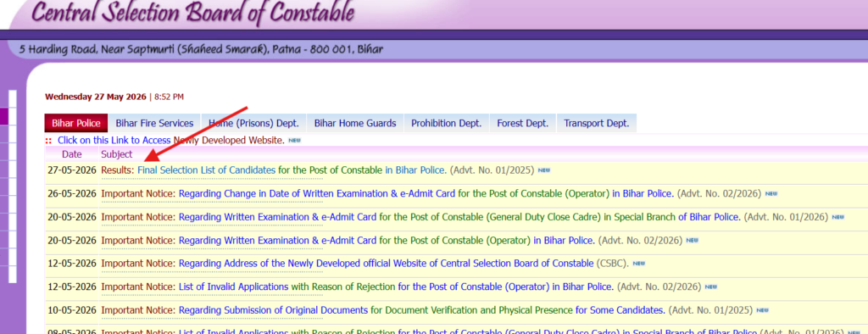Switch to Bihar Home Guards tab
Viewport: 868px width, 334px height.
point(355,123)
